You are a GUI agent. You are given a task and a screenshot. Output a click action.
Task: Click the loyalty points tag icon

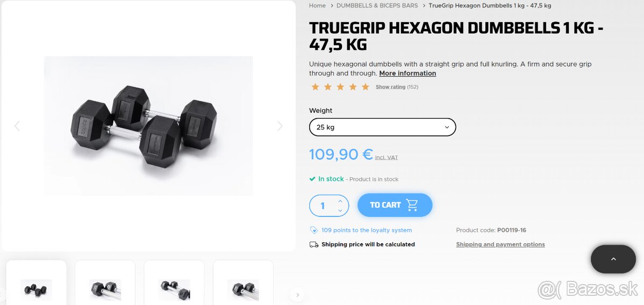coord(314,230)
